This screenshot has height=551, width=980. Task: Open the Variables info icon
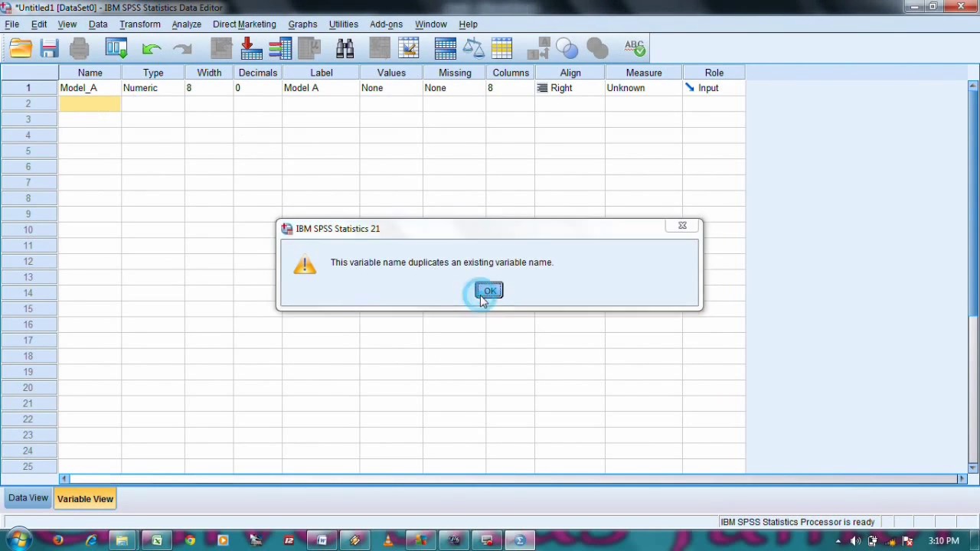coord(280,49)
